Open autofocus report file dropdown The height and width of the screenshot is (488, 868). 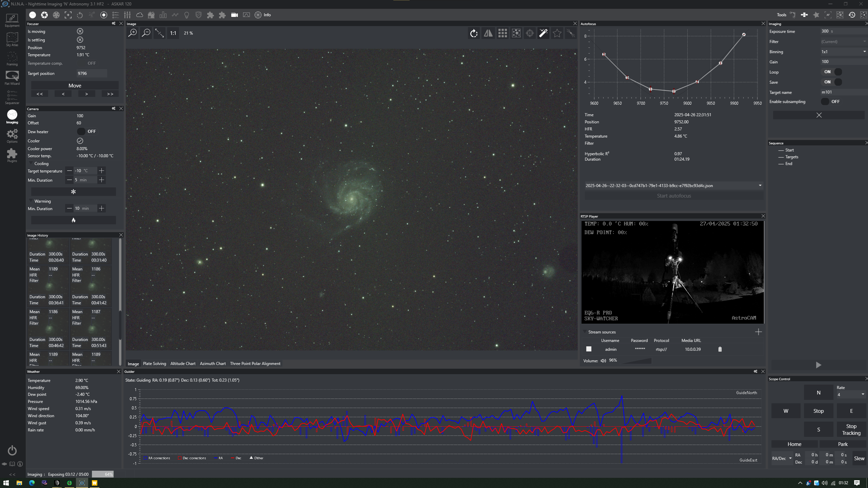[x=760, y=185]
